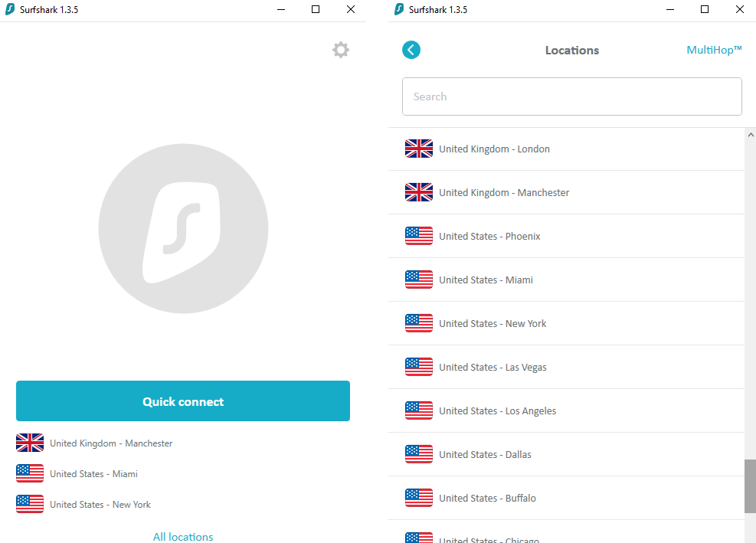Click Surfshark logo in left window title bar
The width and height of the screenshot is (756, 543).
(10, 9)
